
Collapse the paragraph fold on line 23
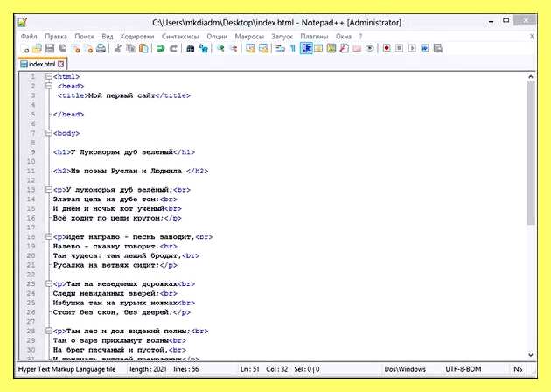click(49, 283)
